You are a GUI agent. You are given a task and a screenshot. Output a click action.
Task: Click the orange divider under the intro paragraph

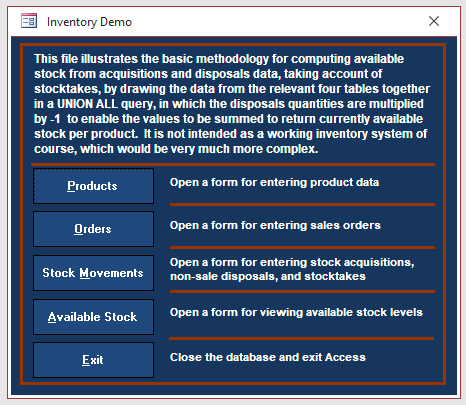233,164
